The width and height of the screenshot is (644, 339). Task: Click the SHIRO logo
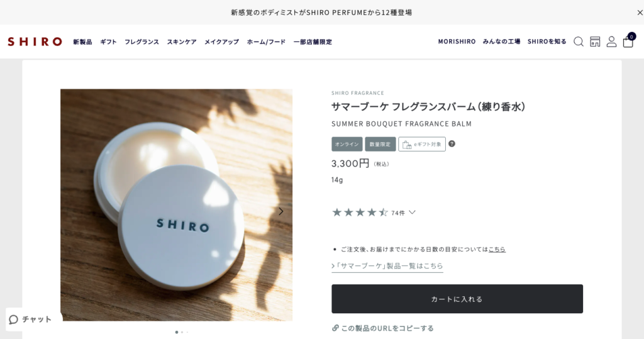click(35, 42)
